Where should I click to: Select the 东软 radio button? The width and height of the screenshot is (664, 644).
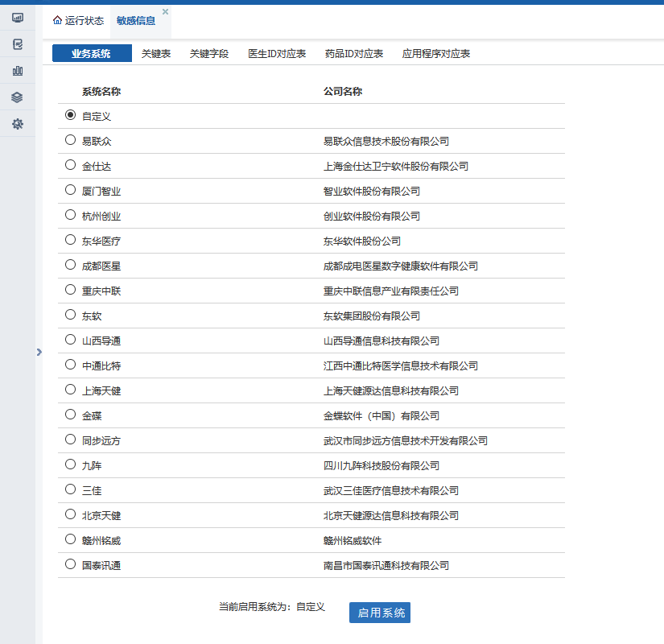coord(70,315)
